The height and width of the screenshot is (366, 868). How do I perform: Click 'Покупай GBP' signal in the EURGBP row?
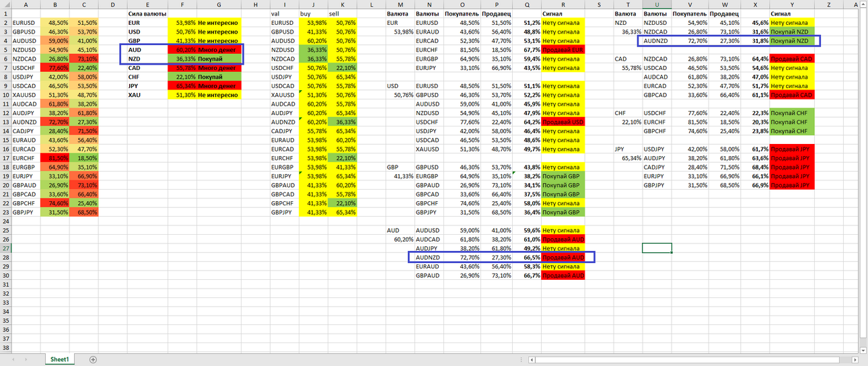coord(563,176)
